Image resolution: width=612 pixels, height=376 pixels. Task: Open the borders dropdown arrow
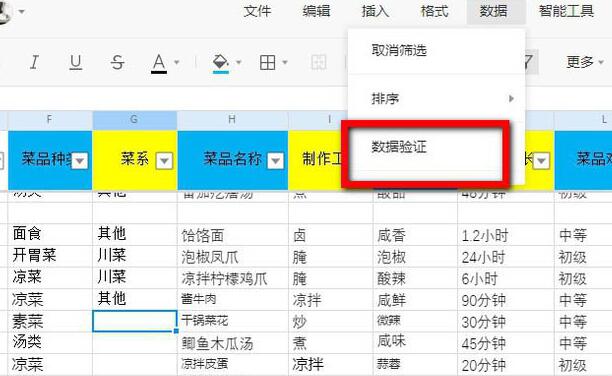click(x=285, y=62)
